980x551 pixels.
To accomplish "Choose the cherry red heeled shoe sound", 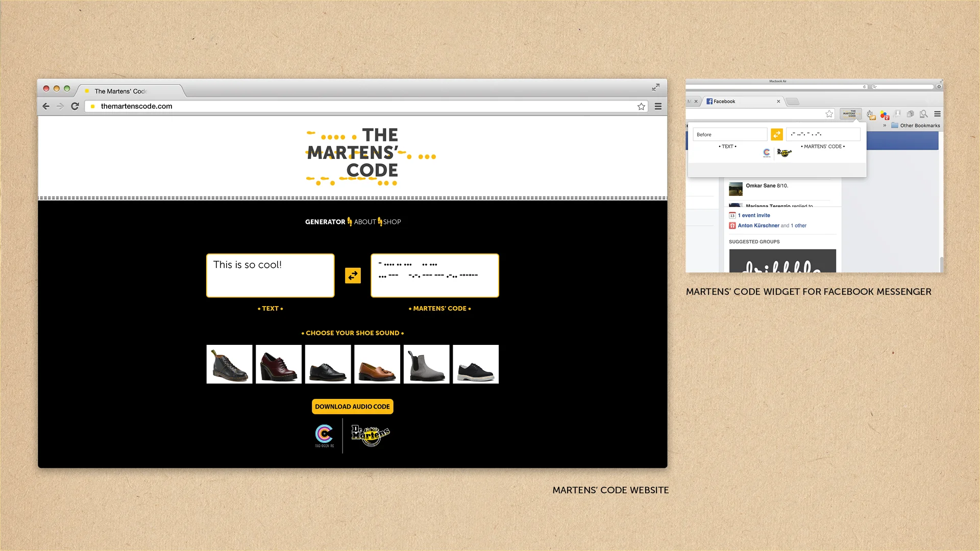I will tap(279, 364).
